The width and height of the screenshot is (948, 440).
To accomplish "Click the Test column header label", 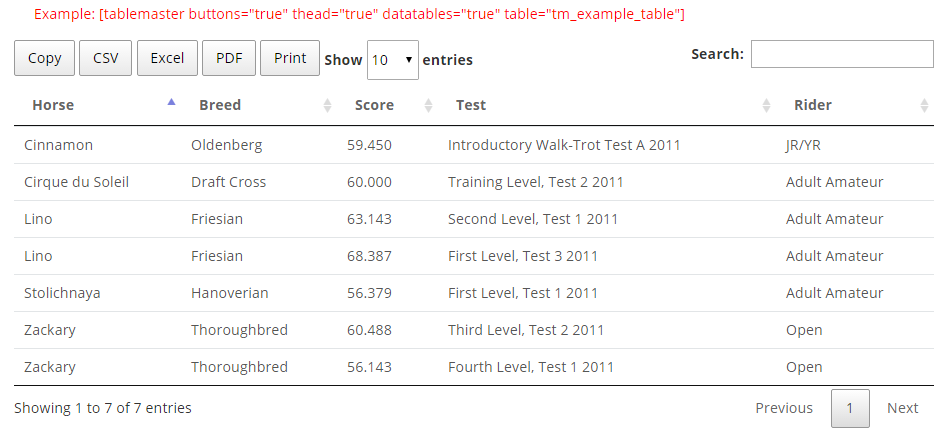I will point(470,105).
